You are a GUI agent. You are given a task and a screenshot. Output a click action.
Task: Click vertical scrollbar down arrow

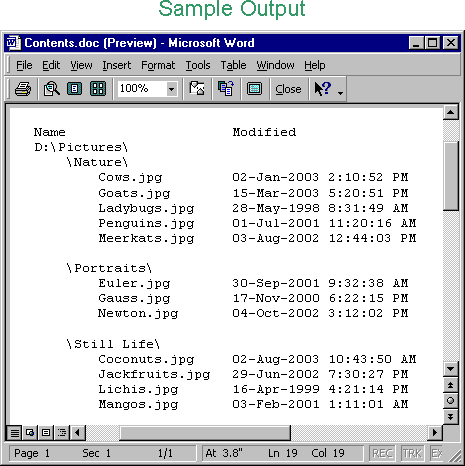click(x=451, y=368)
